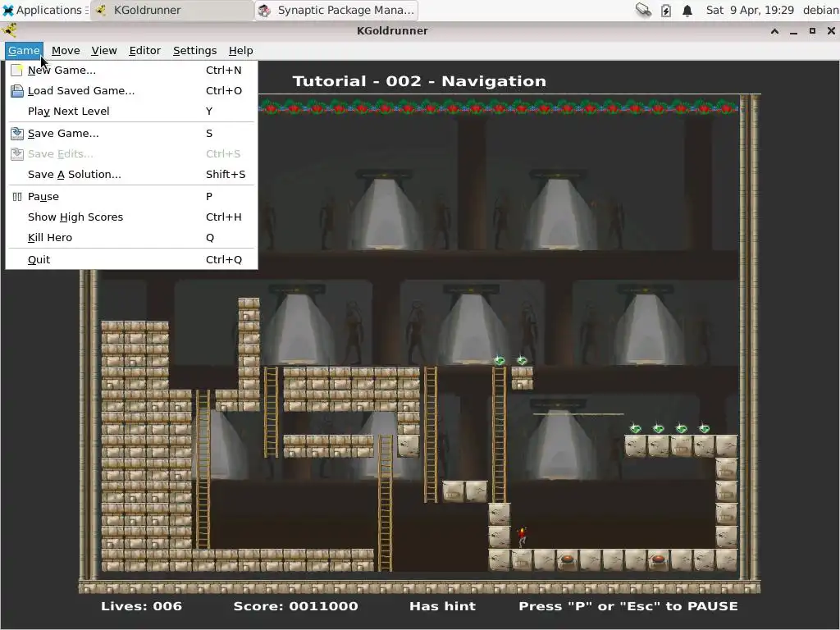This screenshot has width=840, height=630.
Task: Click the Load Saved Game folder icon
Action: [x=17, y=90]
